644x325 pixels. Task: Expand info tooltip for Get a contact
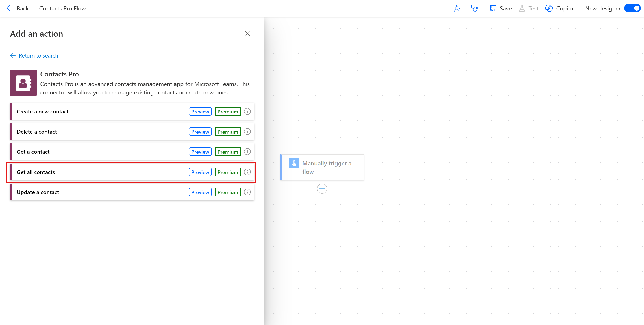coord(247,152)
